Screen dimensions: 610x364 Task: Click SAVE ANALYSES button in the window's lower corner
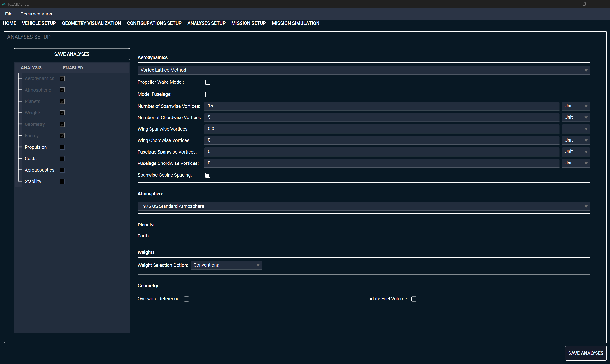(586, 353)
